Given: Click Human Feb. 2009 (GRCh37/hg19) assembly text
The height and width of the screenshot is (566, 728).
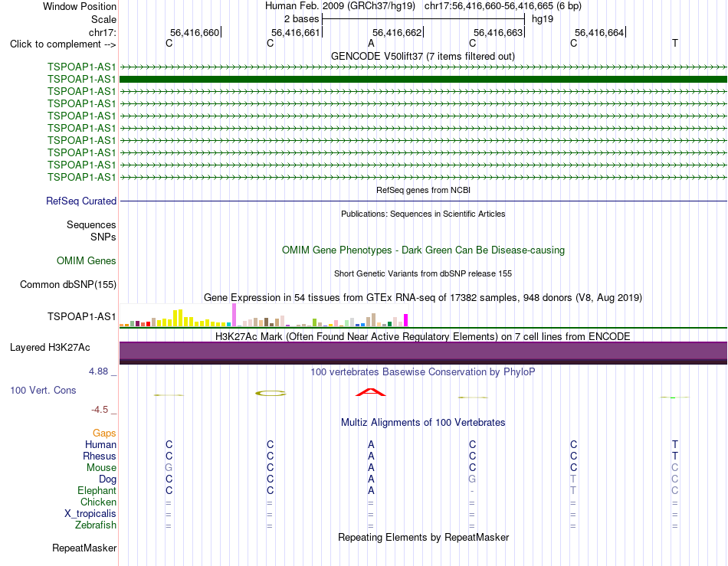Looking at the screenshot, I should (341, 6).
